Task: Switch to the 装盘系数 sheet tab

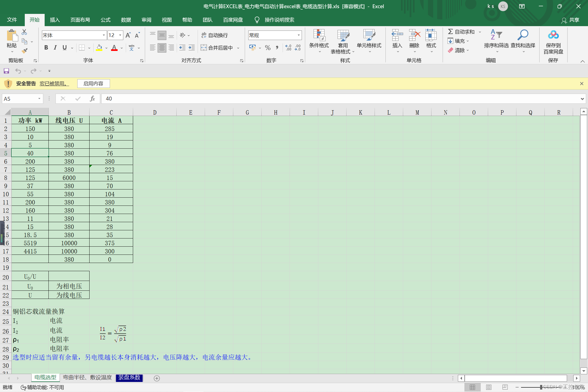Action: (129, 378)
